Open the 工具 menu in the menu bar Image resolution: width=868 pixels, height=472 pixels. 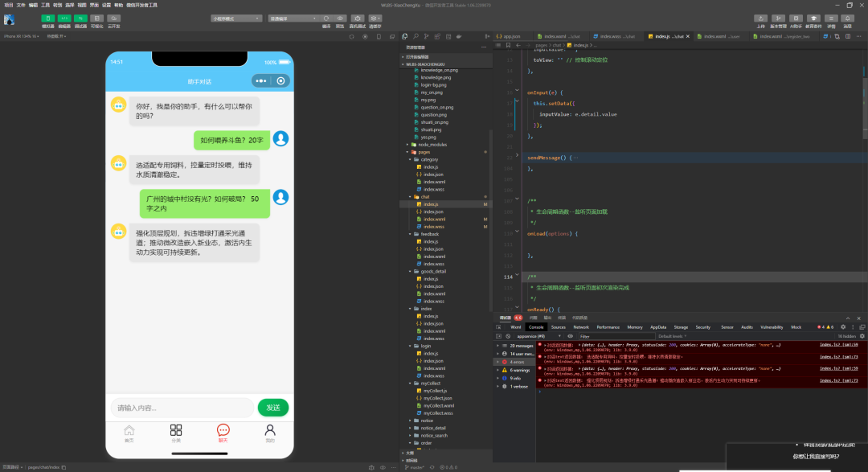[44, 3]
